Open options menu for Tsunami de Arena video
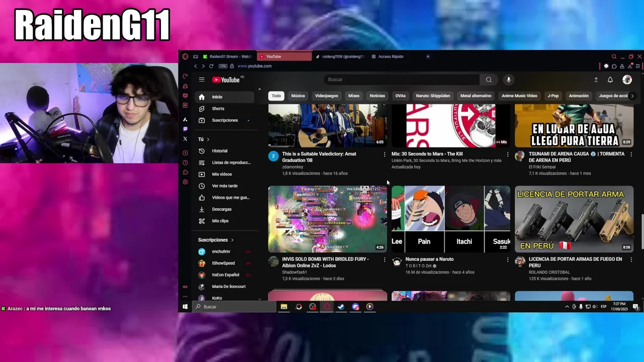 pyautogui.click(x=631, y=154)
